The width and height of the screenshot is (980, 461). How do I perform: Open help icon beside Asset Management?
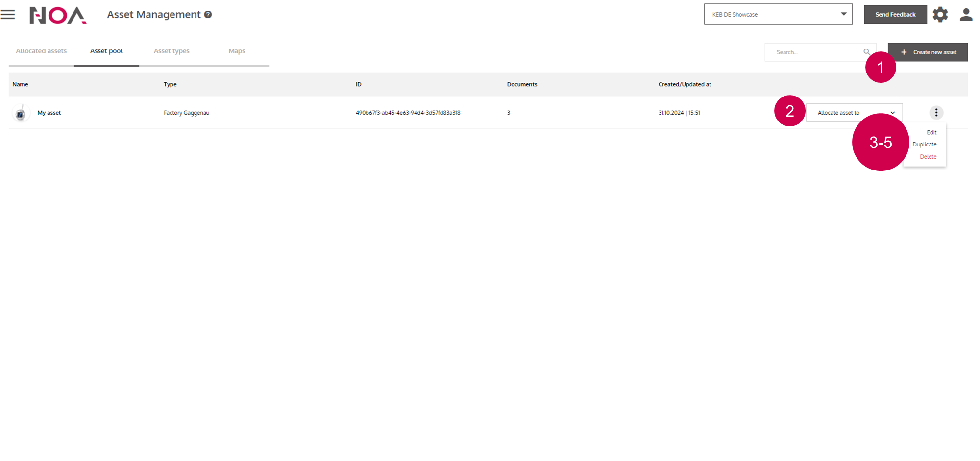208,15
